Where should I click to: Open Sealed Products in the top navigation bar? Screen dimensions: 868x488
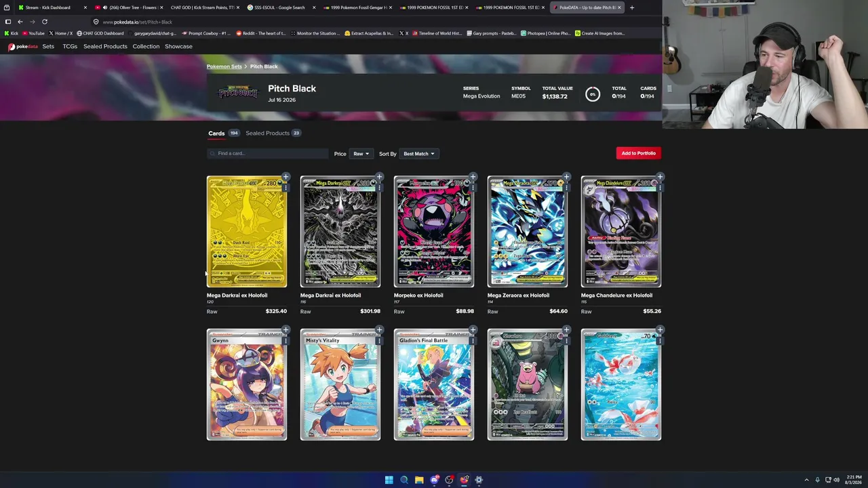tap(105, 47)
